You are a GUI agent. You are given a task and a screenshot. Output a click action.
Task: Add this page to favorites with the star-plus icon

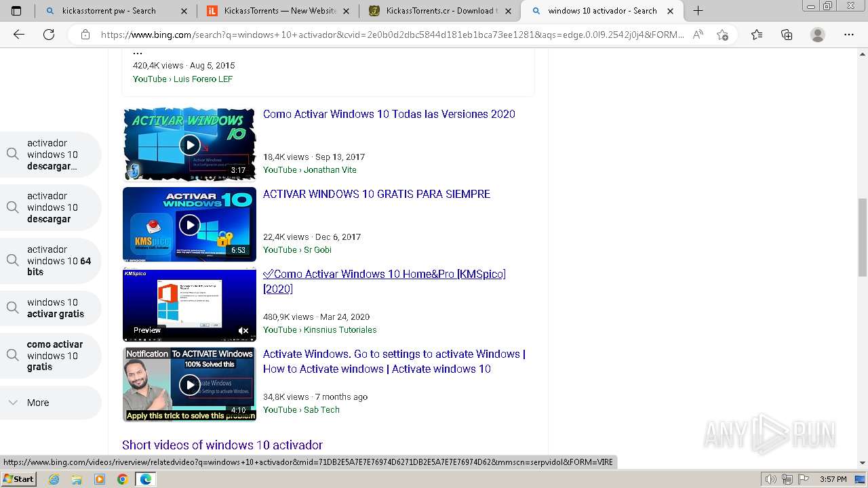[x=722, y=35]
